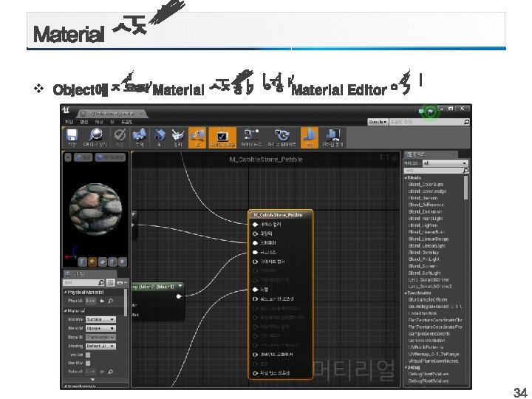Open the Category All dropdown in Palette

(x=445, y=163)
